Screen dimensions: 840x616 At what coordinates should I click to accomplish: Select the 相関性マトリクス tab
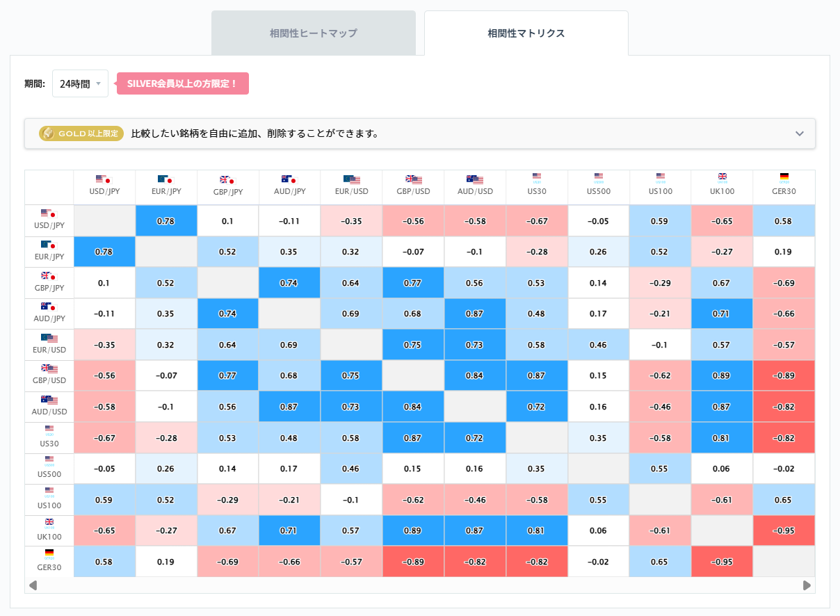[526, 31]
